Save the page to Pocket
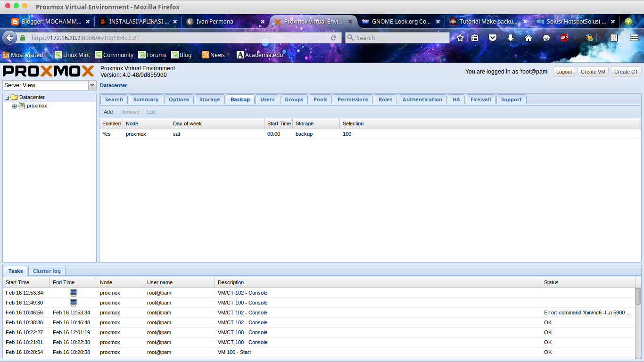This screenshot has height=362, width=644. 493,38
